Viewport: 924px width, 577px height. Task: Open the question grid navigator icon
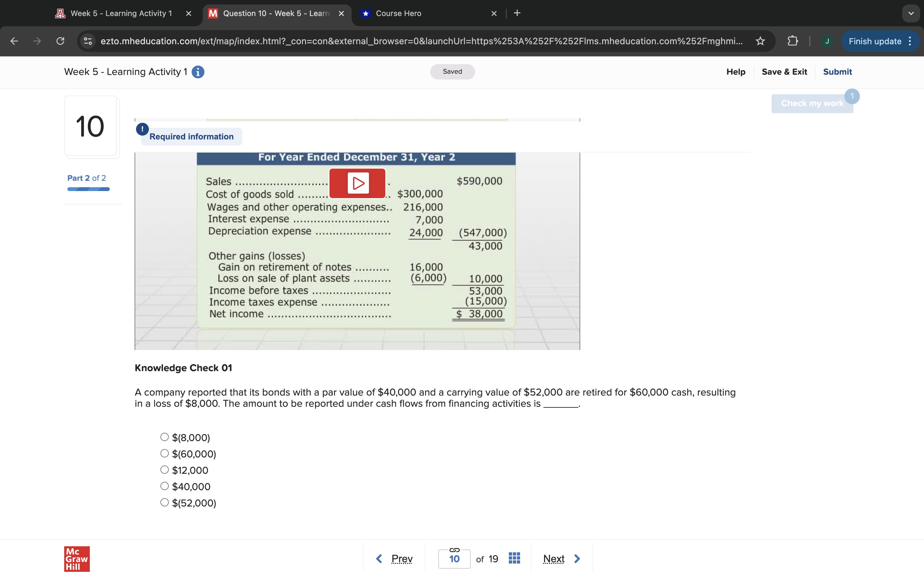[x=514, y=558]
